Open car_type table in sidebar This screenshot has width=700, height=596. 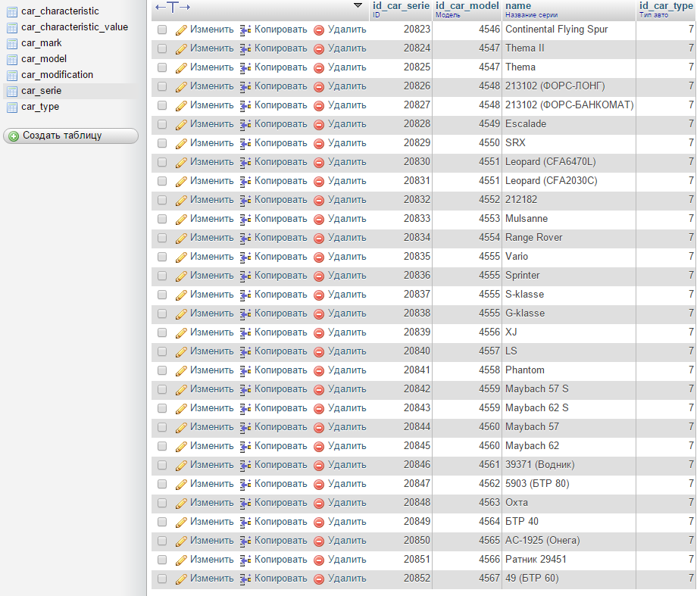click(x=40, y=107)
